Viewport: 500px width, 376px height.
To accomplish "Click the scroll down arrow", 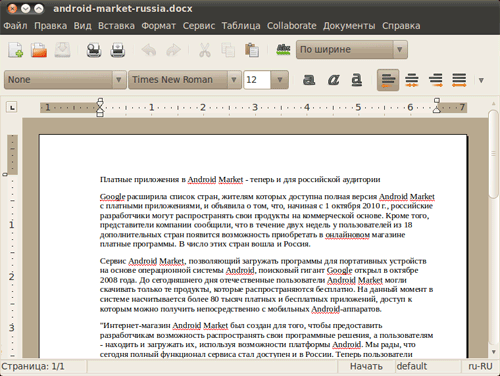I will 494,352.
